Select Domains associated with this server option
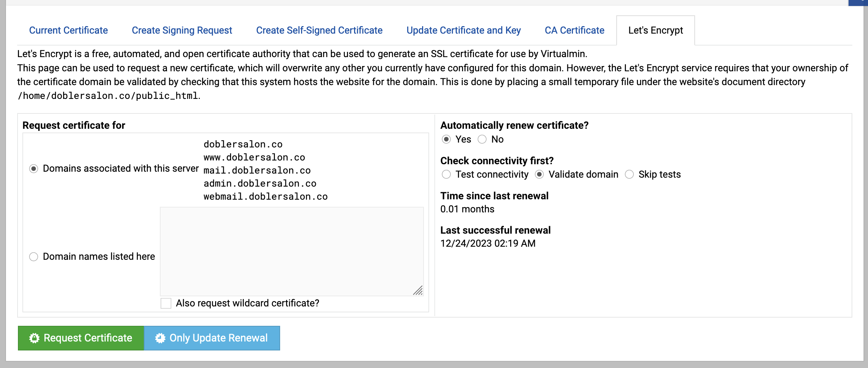The image size is (868, 368). [34, 169]
